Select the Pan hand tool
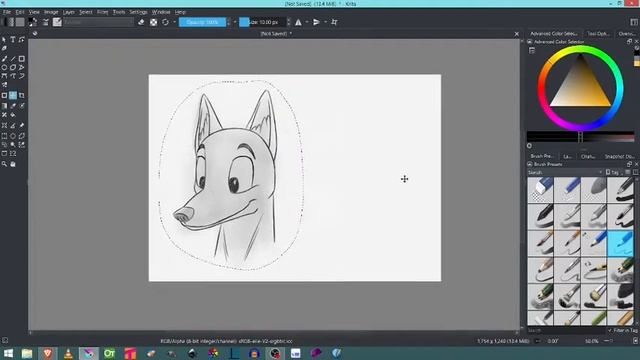Screen dimensions: 640x360 click(x=13, y=164)
